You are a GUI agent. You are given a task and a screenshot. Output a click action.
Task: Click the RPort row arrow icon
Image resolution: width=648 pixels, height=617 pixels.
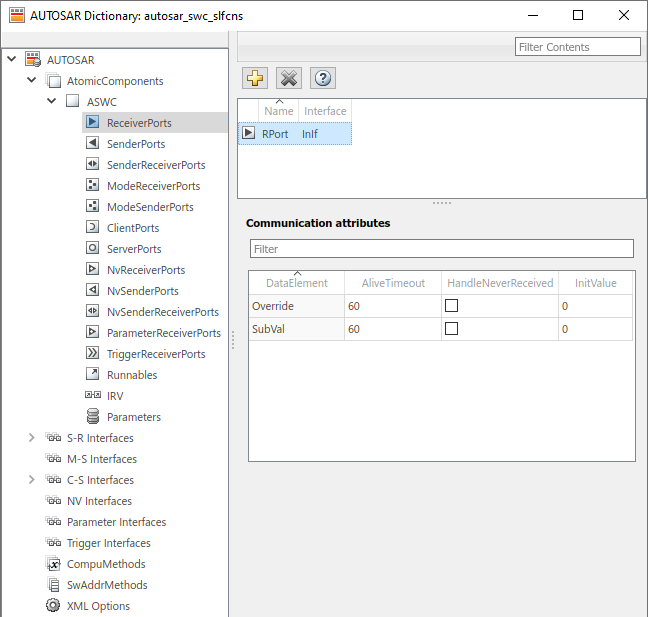pyautogui.click(x=248, y=133)
